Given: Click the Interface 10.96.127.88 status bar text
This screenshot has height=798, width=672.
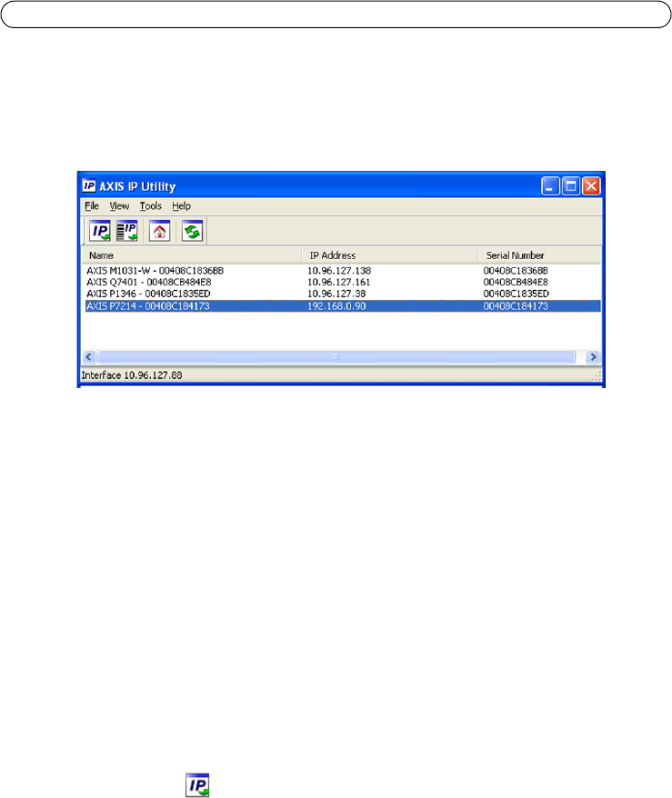Looking at the screenshot, I should pos(132,375).
